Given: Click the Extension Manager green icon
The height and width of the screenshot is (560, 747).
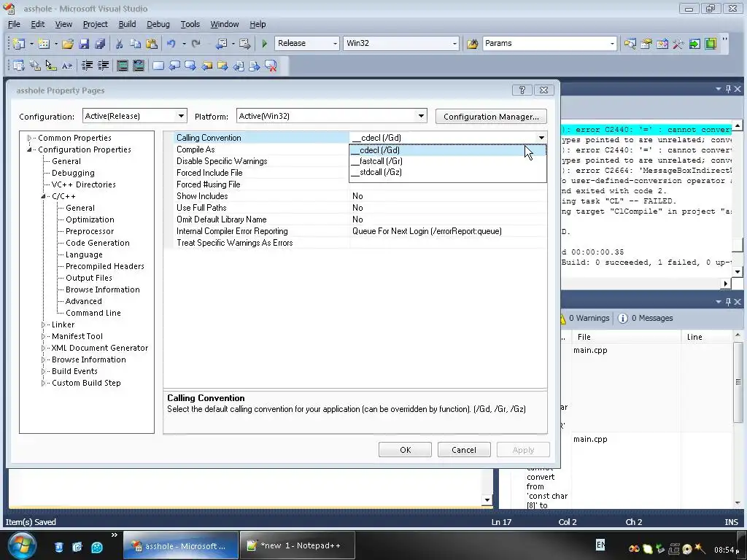Looking at the screenshot, I should 711,44.
